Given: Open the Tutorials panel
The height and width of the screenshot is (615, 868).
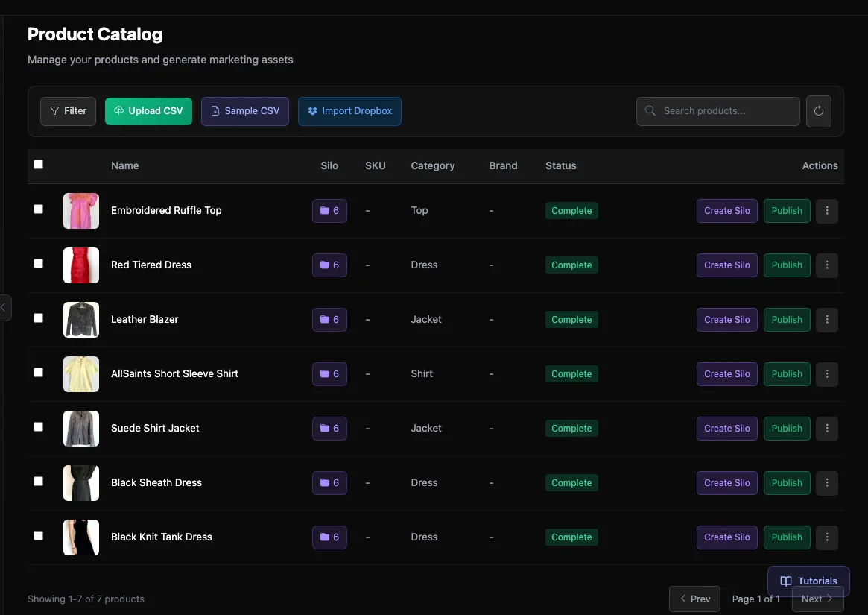Looking at the screenshot, I should (x=808, y=581).
